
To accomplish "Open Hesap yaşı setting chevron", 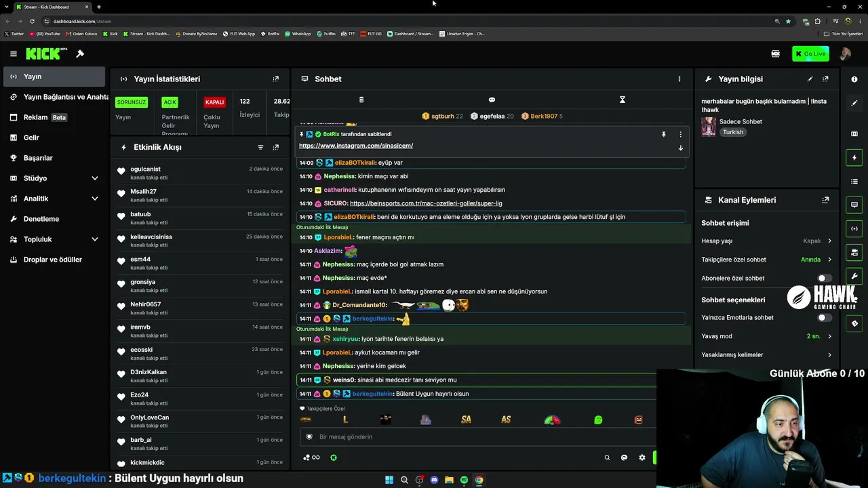I will (829, 241).
